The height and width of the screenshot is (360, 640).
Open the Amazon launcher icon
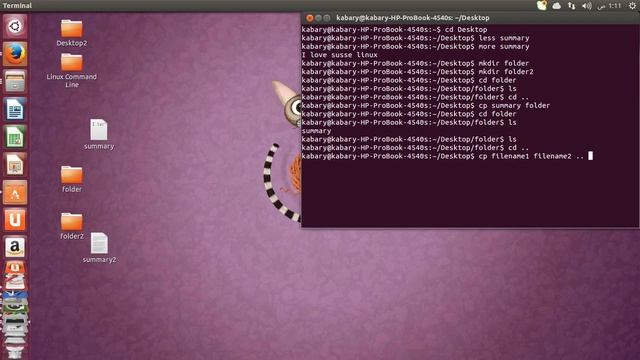tap(15, 247)
